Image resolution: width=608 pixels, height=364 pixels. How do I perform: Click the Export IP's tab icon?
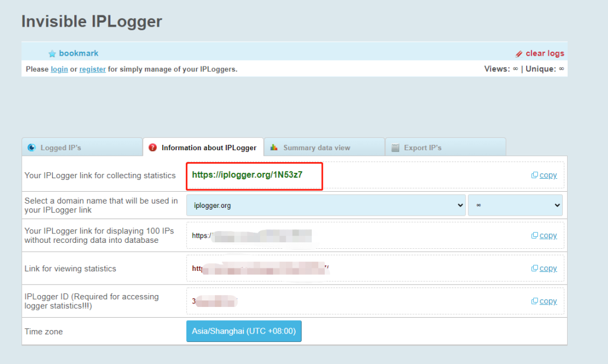click(x=395, y=147)
